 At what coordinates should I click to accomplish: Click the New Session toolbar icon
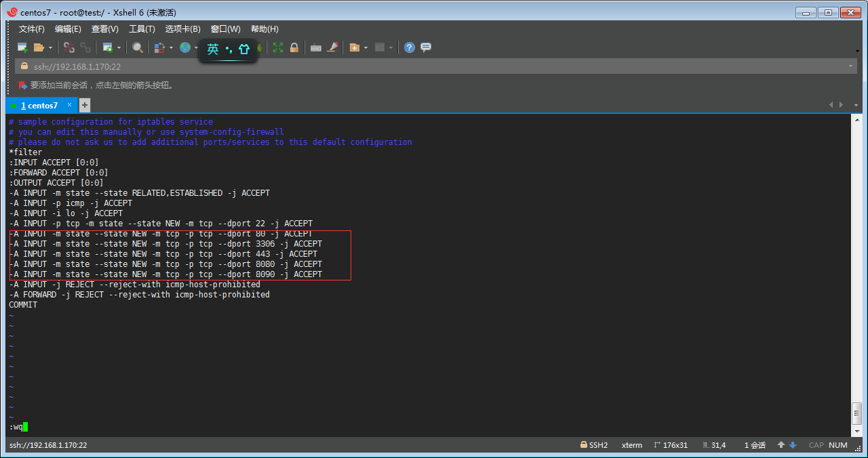22,47
